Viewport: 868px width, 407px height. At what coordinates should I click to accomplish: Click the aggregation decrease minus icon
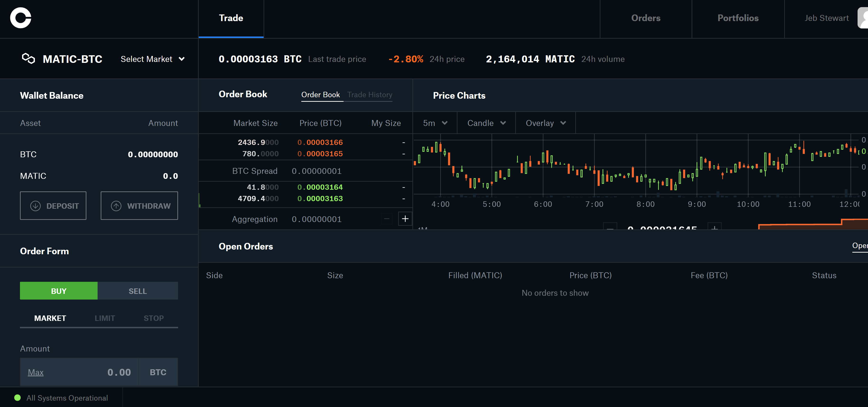pyautogui.click(x=387, y=218)
